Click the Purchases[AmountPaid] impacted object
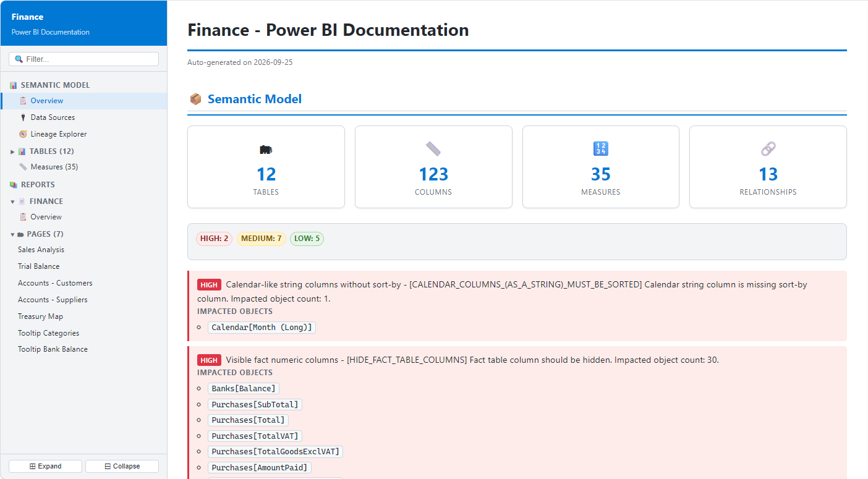 click(x=259, y=468)
